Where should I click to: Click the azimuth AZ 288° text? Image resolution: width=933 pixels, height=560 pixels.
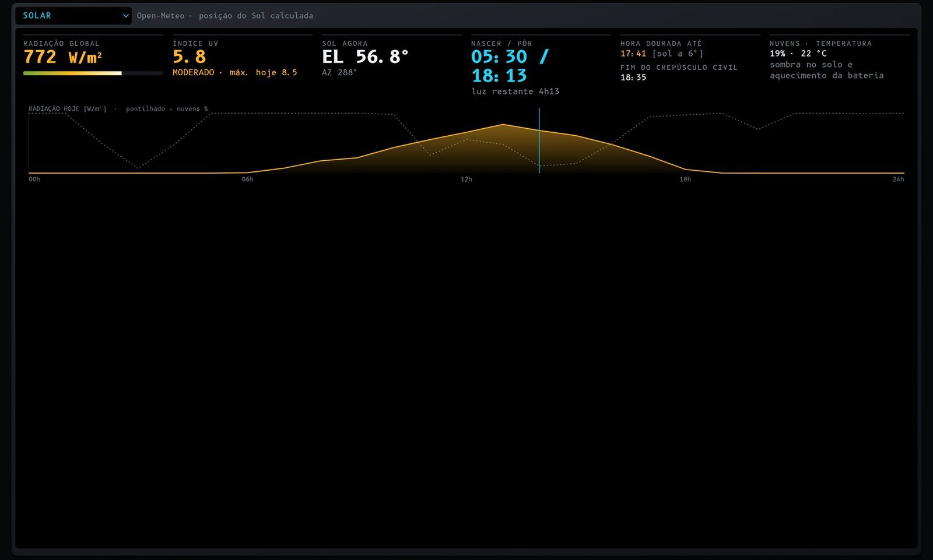(x=339, y=72)
